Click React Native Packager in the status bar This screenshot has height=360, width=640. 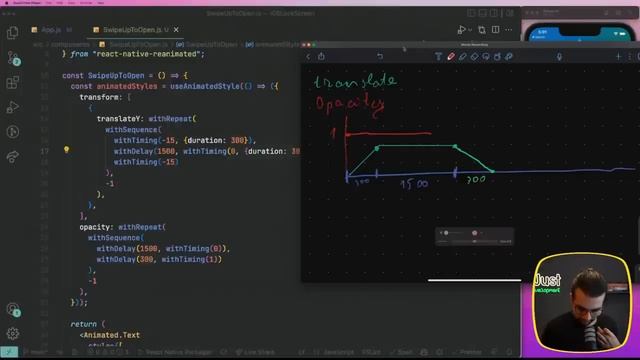point(175,352)
